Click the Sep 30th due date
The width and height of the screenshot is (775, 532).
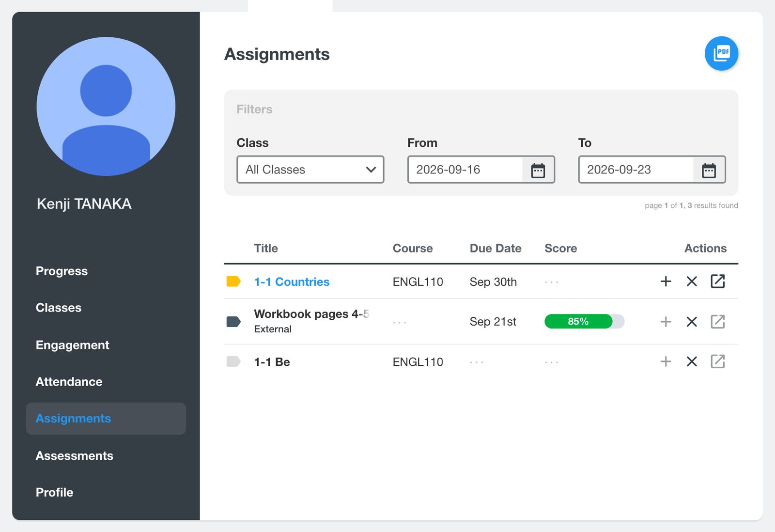pos(493,282)
